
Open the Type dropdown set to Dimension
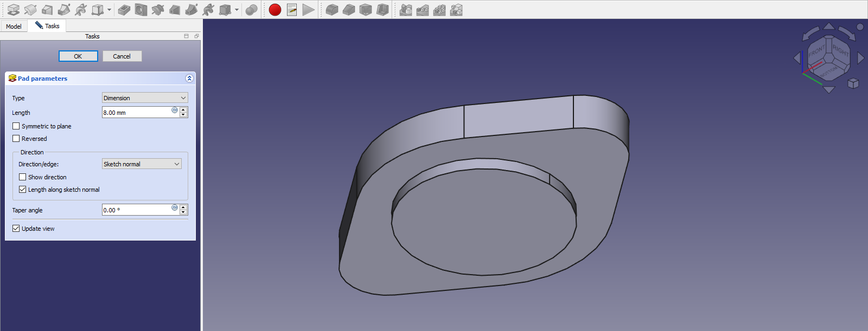tap(144, 98)
